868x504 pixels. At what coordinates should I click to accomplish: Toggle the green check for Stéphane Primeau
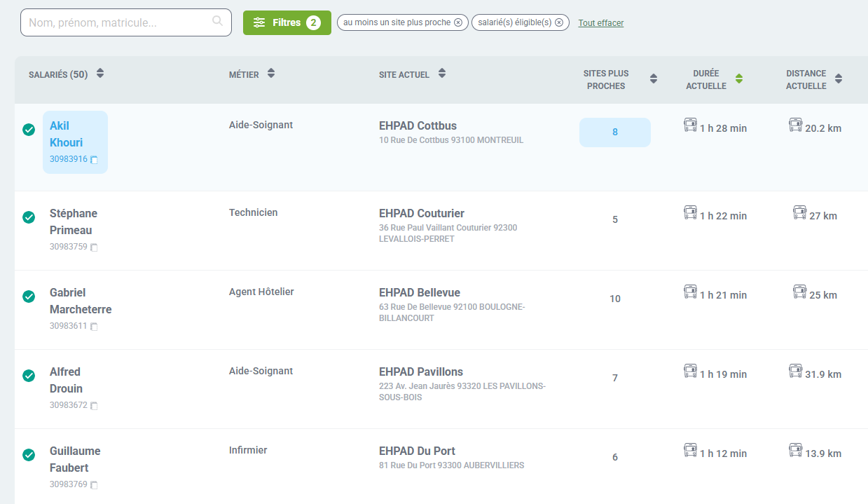coord(29,217)
